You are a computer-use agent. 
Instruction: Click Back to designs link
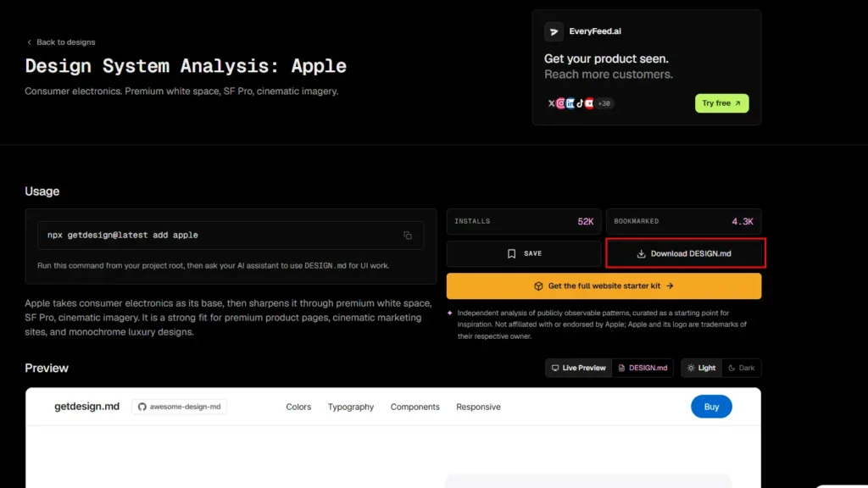[61, 42]
